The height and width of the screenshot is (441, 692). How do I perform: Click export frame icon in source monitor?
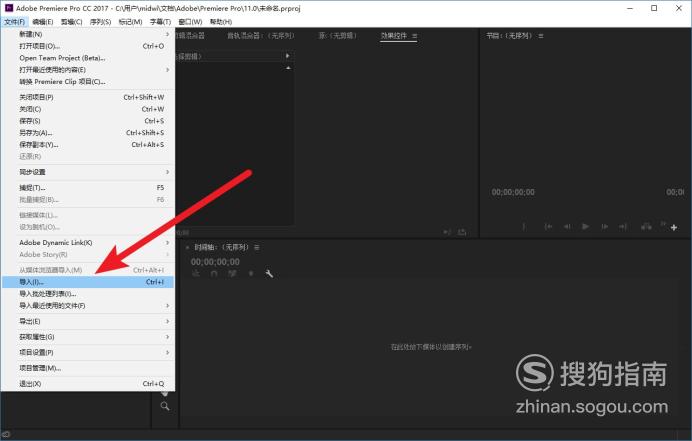(462, 232)
